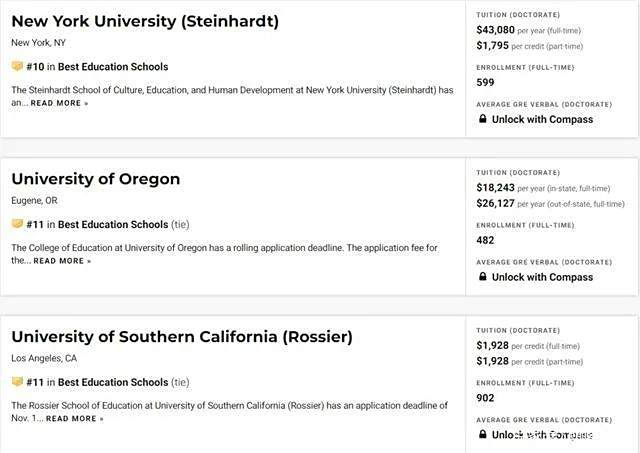Image resolution: width=640 pixels, height=453 pixels.
Task: Expand READ MORE under University of Oregon description
Action: click(x=62, y=261)
